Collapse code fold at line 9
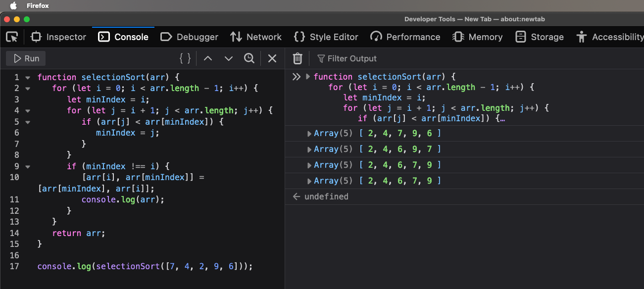 point(27,167)
